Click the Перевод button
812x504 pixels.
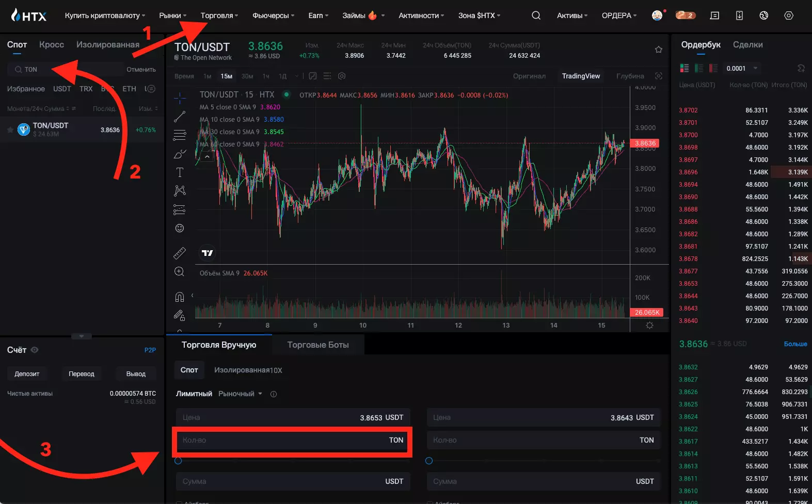pyautogui.click(x=82, y=373)
